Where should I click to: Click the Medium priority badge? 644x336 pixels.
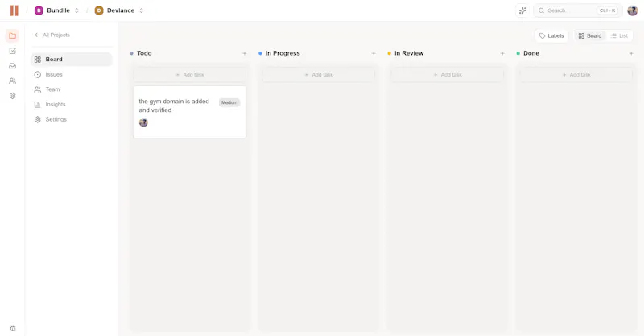229,102
